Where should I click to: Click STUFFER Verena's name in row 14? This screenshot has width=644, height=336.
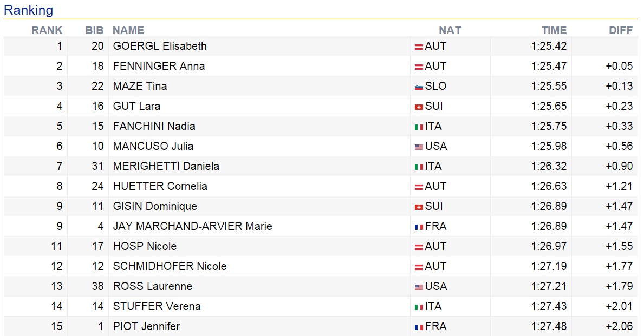click(x=157, y=306)
